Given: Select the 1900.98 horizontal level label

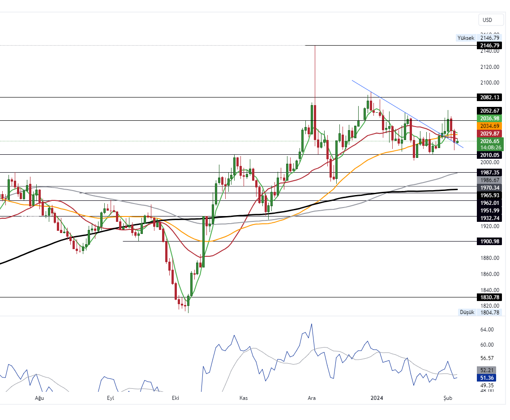Looking at the screenshot, I should tap(489, 242).
